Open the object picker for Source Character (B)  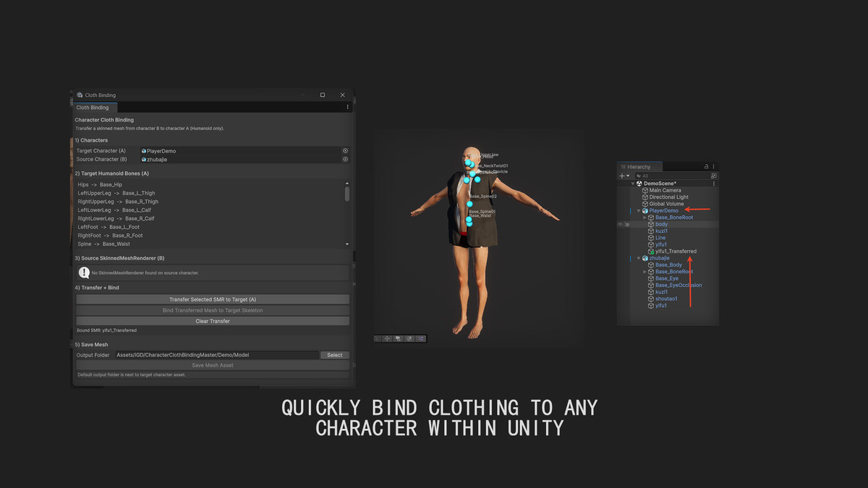pos(345,158)
